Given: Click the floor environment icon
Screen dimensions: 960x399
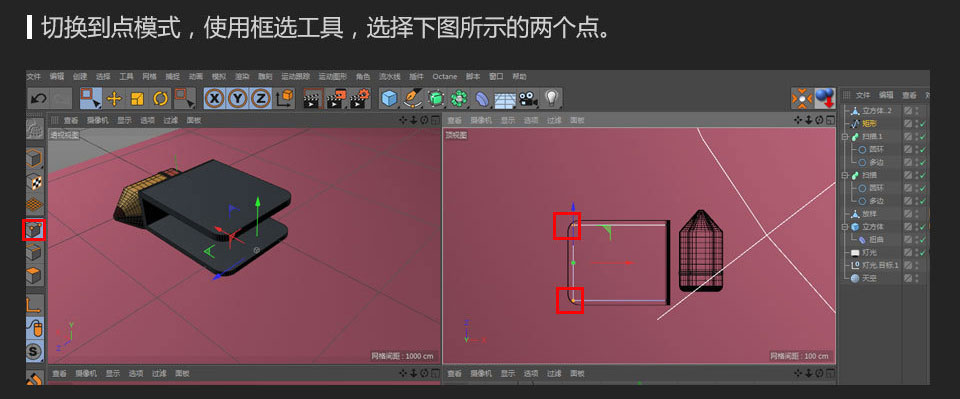Looking at the screenshot, I should click(x=505, y=99).
